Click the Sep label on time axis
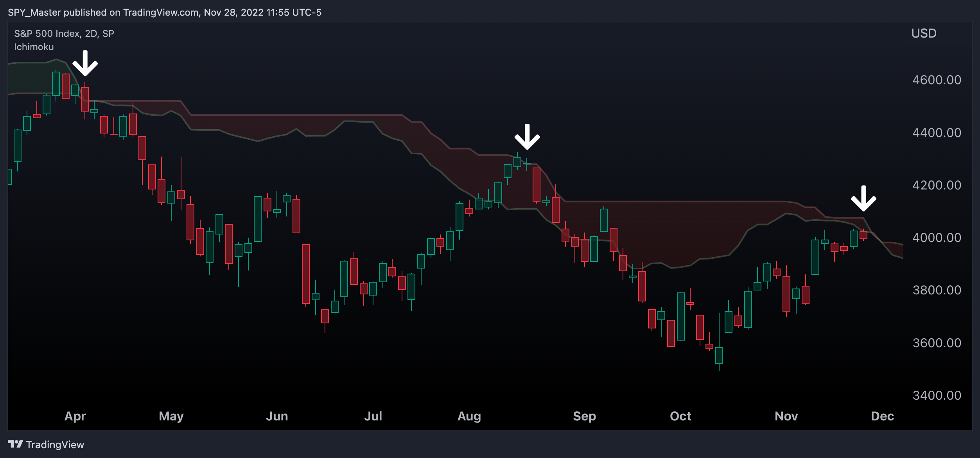Screen dimensions: 980x458 click(584, 416)
